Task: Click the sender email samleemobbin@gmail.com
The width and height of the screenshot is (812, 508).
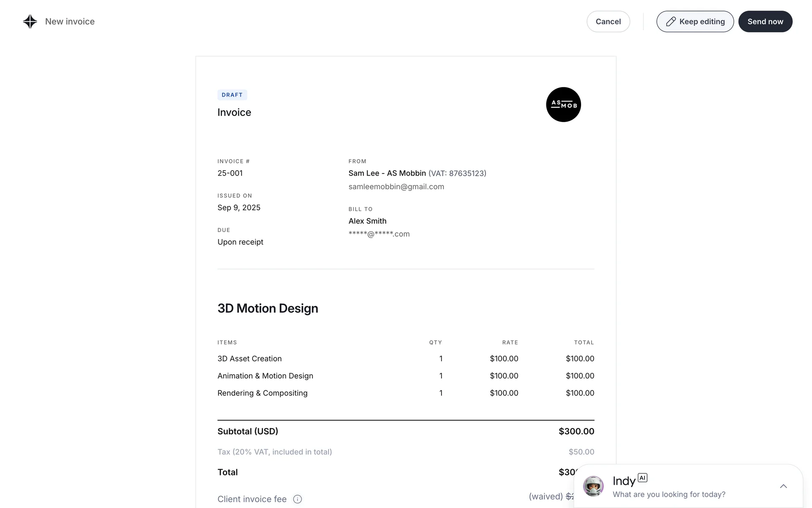Action: click(396, 187)
